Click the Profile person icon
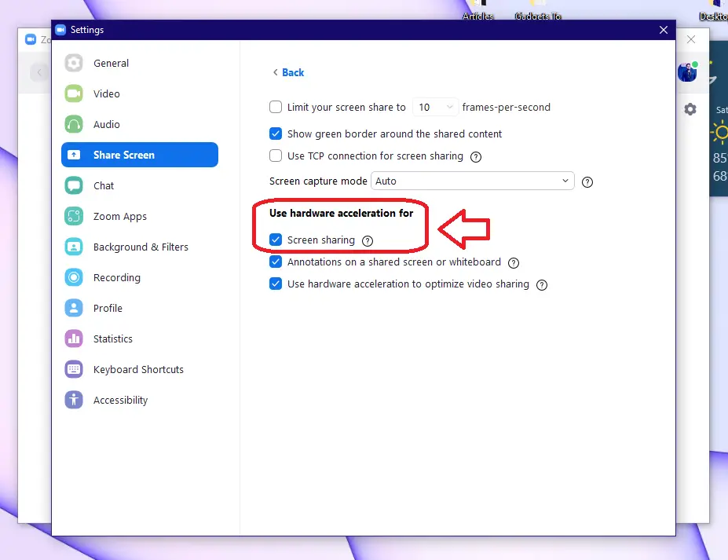Screen dimensions: 728x560 tap(74, 309)
